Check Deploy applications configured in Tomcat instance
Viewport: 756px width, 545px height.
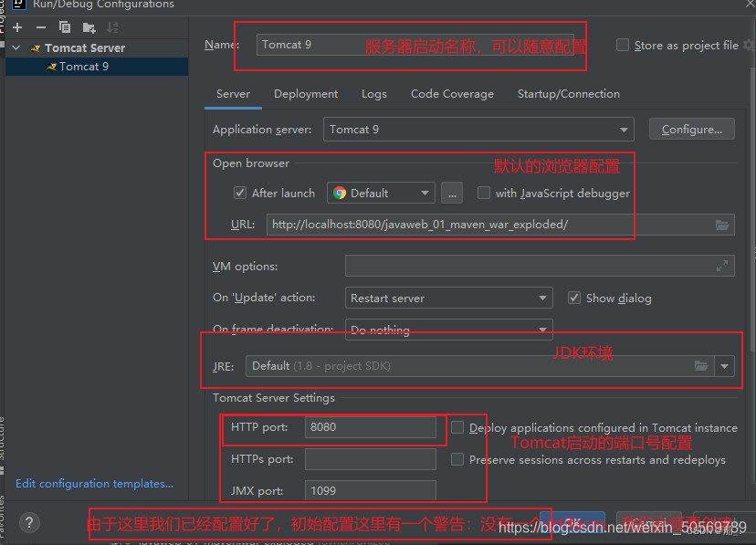[457, 427]
